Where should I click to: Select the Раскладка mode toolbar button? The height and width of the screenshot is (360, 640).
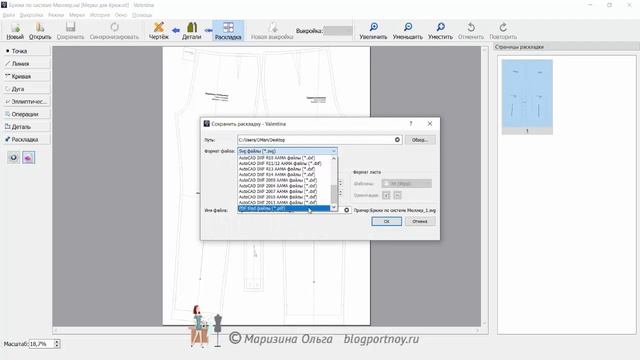pyautogui.click(x=228, y=31)
